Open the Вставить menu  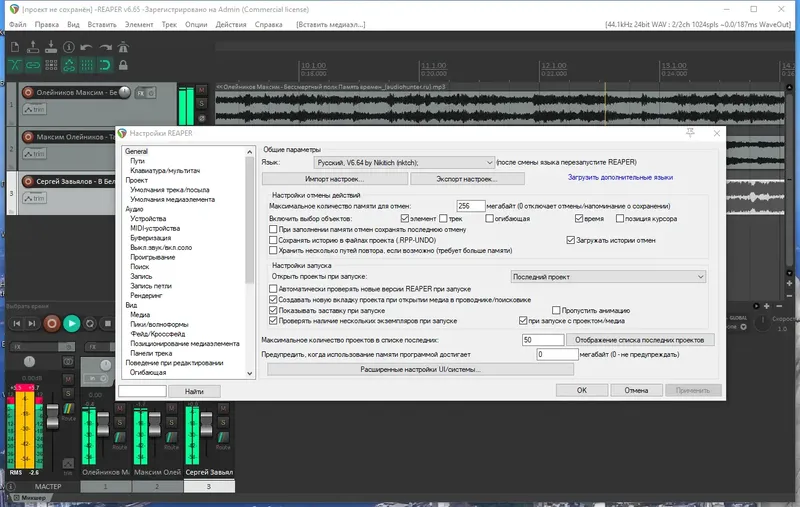click(102, 24)
